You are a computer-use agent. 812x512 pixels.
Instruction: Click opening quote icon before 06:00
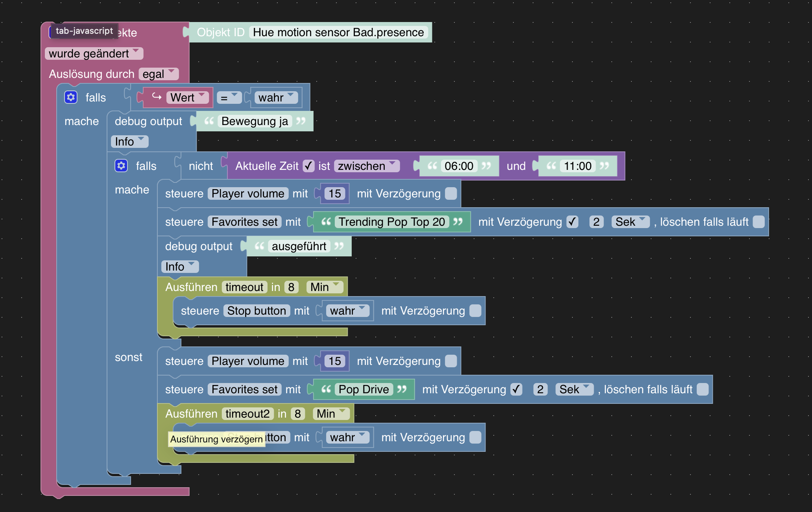(x=432, y=166)
